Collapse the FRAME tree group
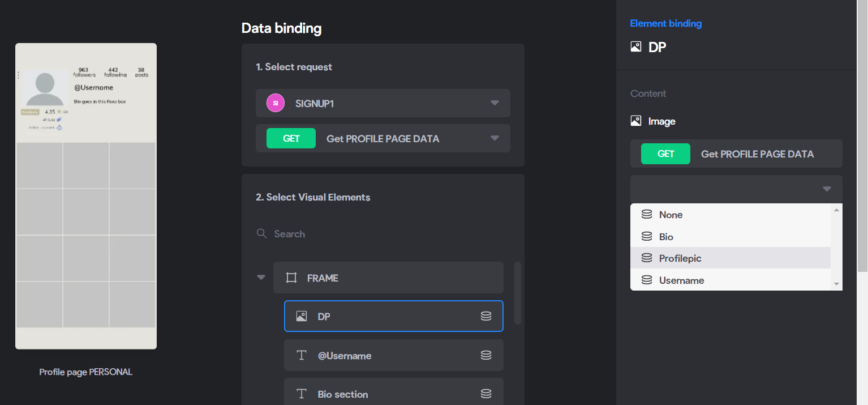868x405 pixels. tap(261, 278)
